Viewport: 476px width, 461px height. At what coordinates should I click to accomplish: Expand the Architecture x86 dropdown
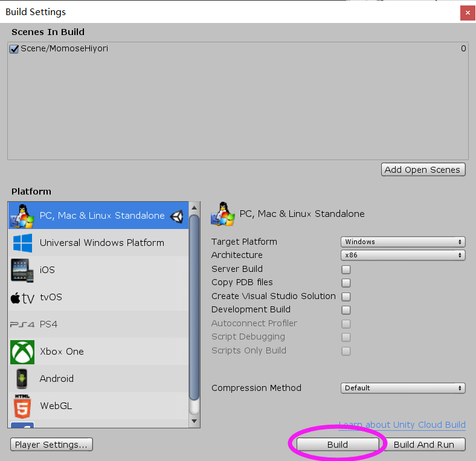pos(403,255)
